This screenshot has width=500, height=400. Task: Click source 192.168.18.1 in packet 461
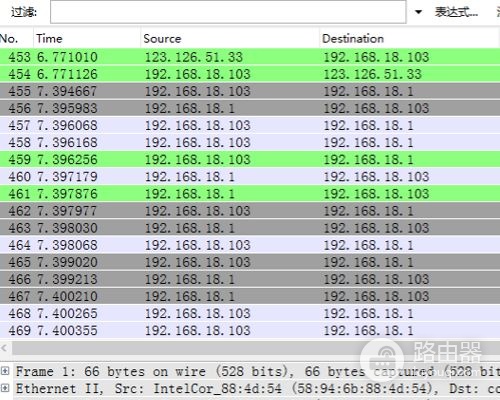[190, 194]
